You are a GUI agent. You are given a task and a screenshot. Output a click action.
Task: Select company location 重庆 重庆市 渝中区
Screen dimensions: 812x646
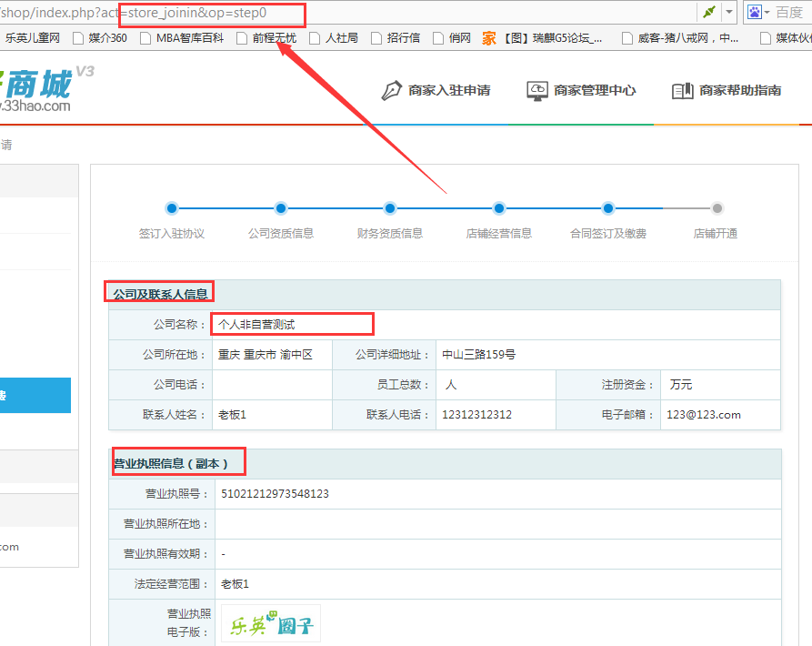tap(266, 355)
